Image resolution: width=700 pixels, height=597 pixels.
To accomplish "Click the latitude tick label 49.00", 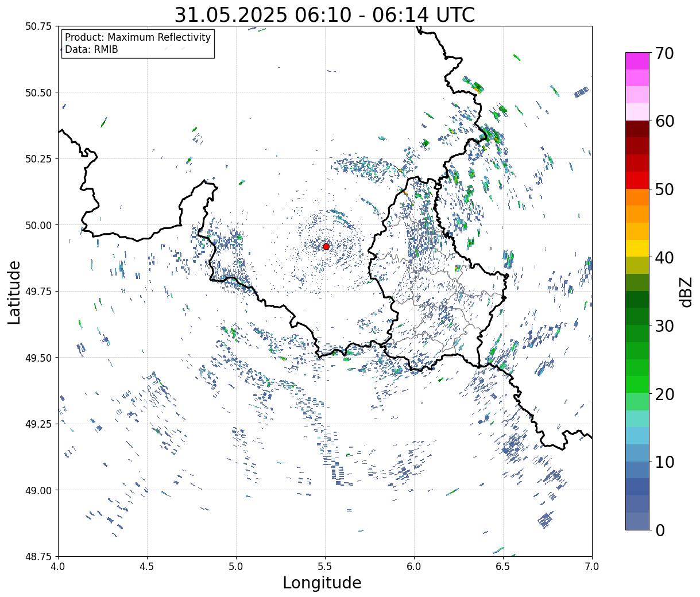I will 38,490.
